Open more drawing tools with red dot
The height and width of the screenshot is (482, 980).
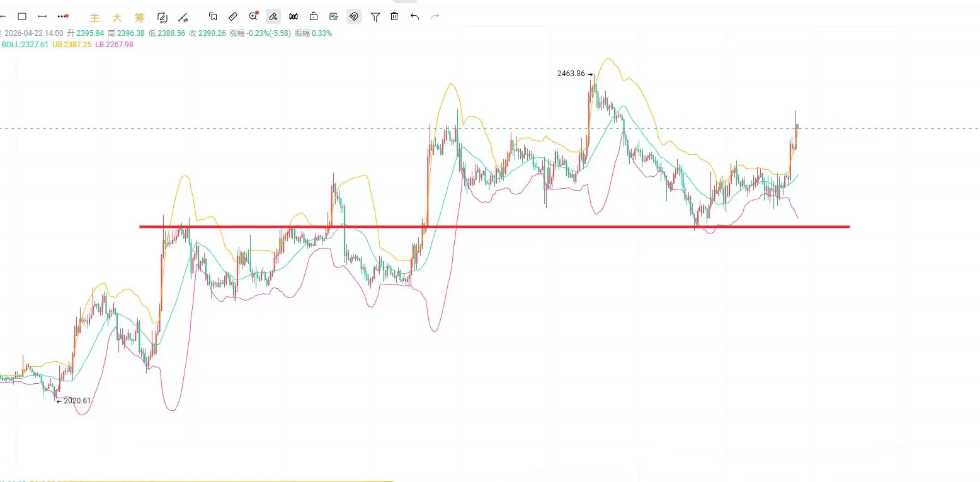[x=62, y=16]
